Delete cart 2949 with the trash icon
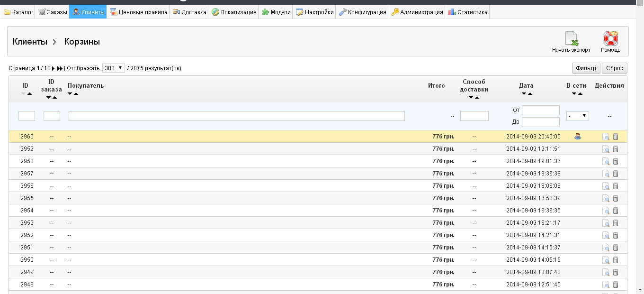Screen dimensions: 644x294 coord(616,272)
